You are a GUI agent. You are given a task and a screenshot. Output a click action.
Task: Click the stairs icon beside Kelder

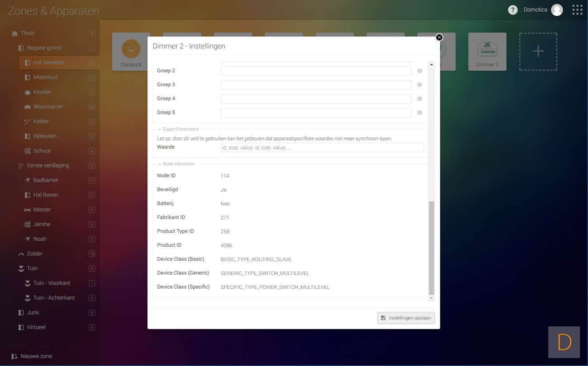pyautogui.click(x=27, y=122)
